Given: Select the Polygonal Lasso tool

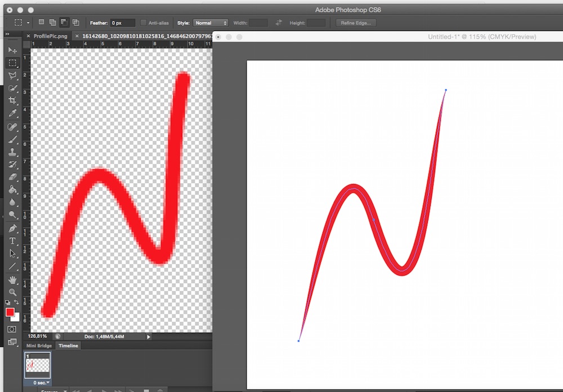Looking at the screenshot, I should click(12, 76).
